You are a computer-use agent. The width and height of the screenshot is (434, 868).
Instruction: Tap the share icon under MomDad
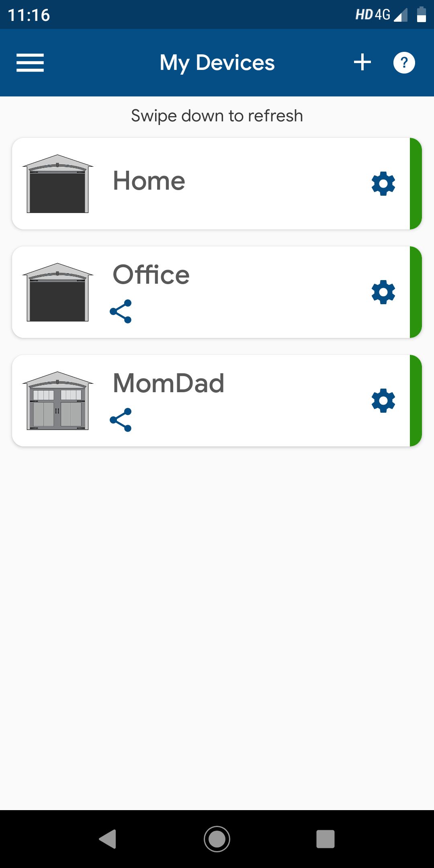[121, 420]
